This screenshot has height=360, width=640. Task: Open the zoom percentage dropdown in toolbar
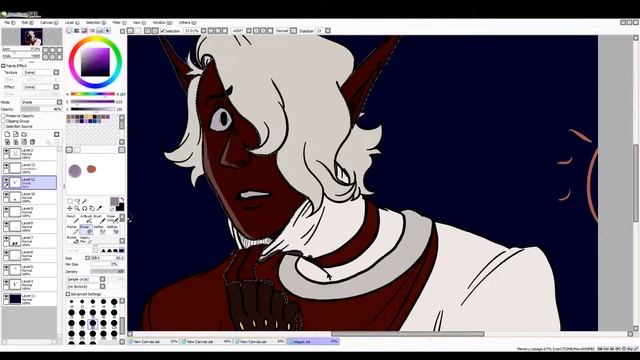pos(203,31)
